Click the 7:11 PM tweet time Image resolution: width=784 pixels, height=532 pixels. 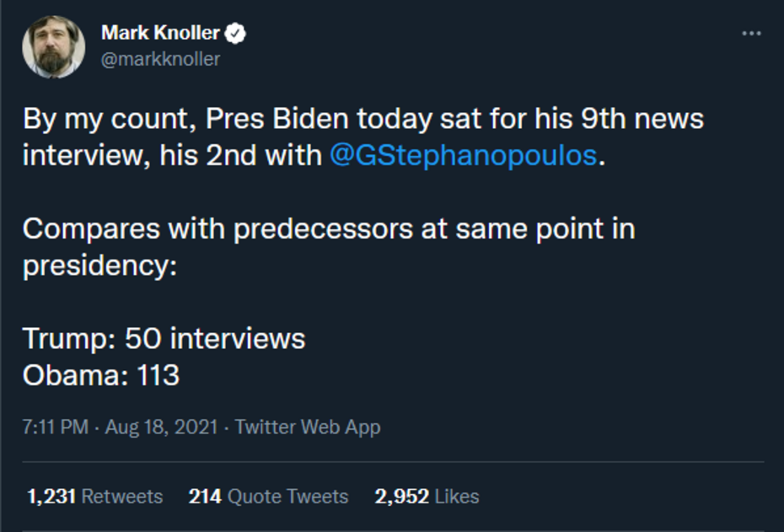(55, 427)
